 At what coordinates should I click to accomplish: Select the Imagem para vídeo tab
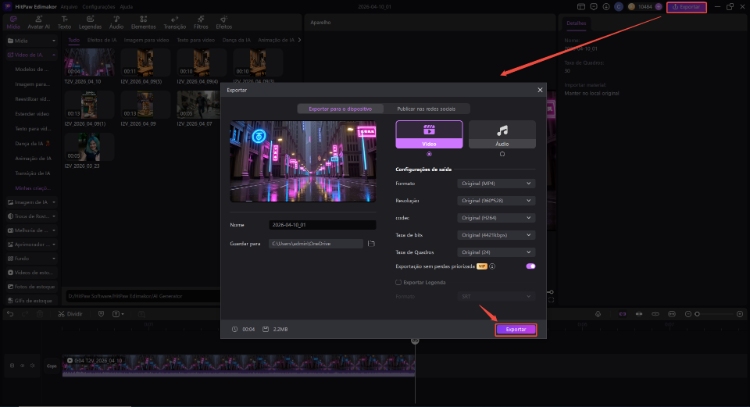click(146, 40)
